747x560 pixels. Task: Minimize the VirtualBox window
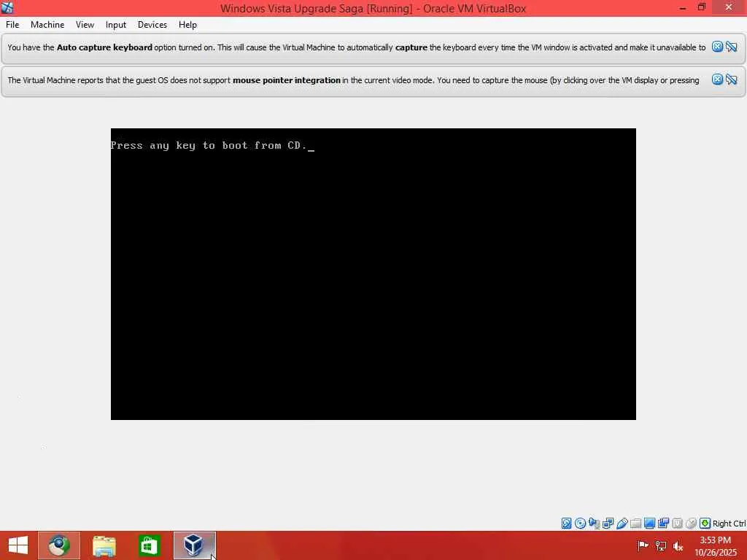[683, 7]
